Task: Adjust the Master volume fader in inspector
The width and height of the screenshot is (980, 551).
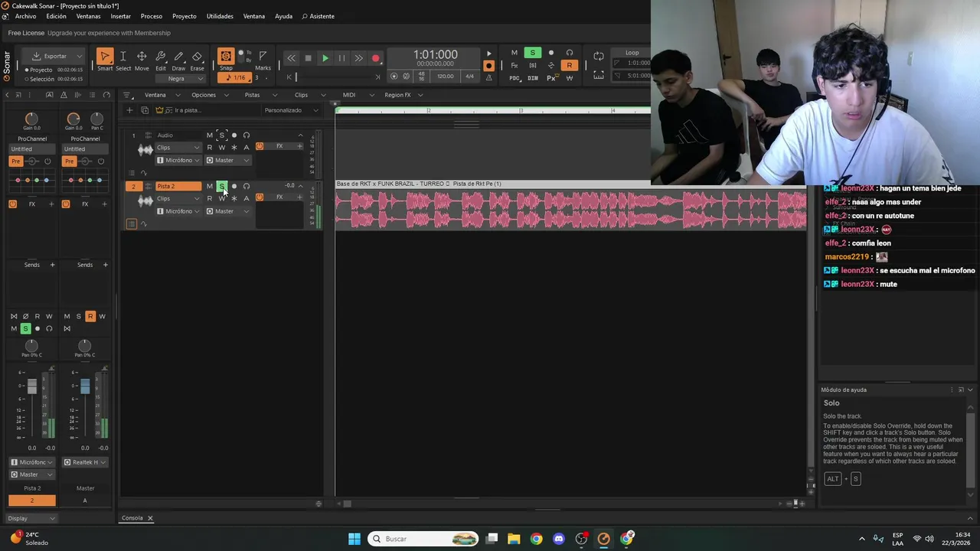Action: pos(85,386)
